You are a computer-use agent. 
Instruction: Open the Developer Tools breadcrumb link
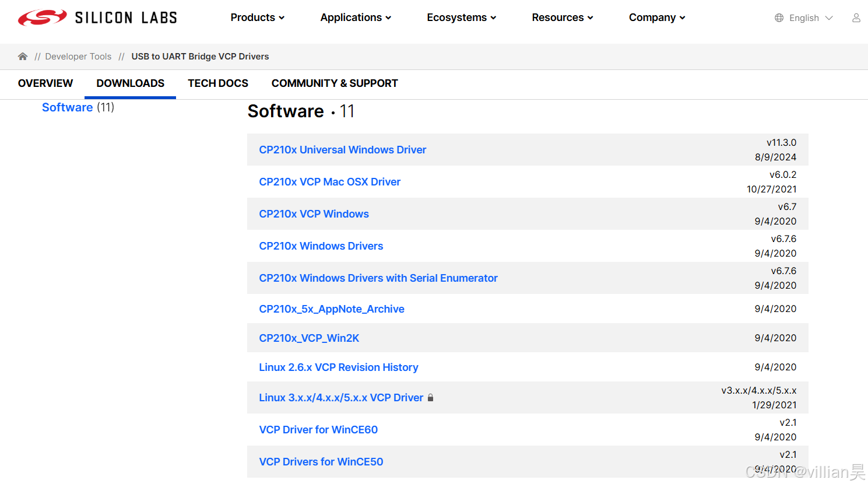pyautogui.click(x=78, y=56)
